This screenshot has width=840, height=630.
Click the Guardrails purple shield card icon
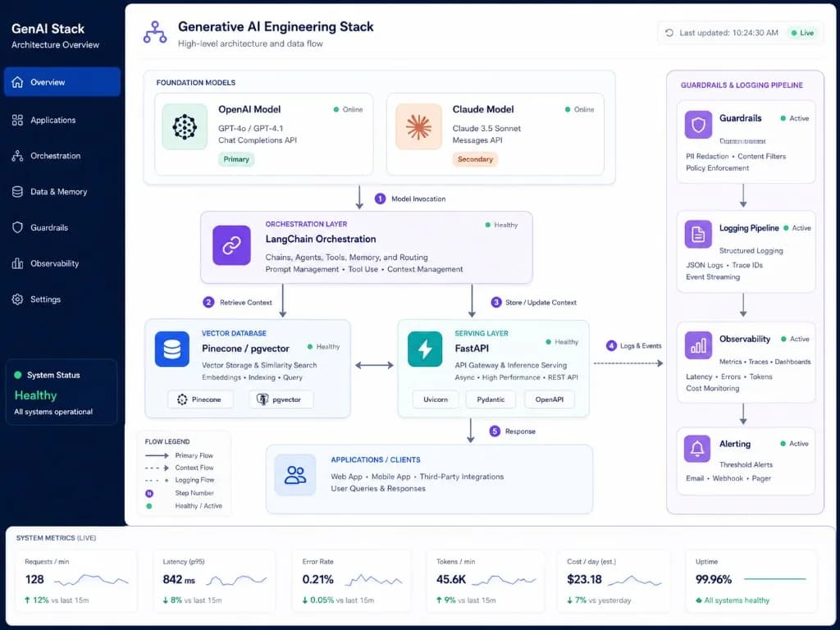pyautogui.click(x=698, y=125)
